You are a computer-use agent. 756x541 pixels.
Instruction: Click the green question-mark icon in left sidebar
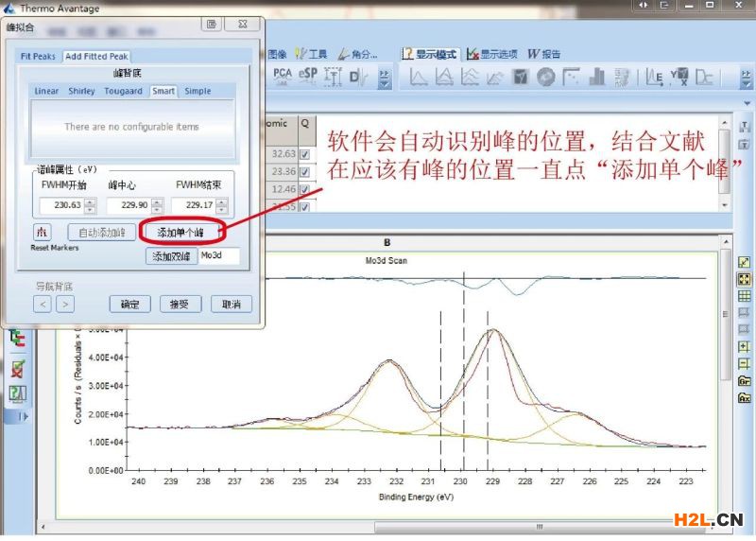(17, 393)
